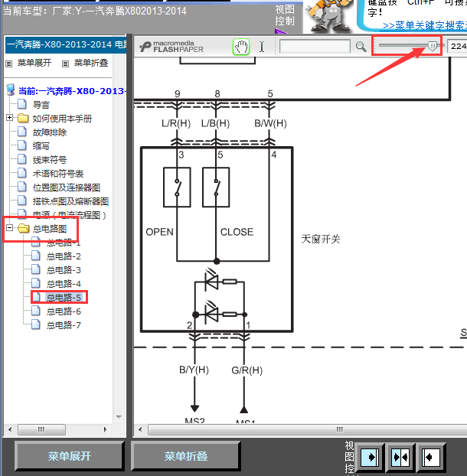Click the page icon beside 导言
This screenshot has height=476, width=467.
[x=22, y=104]
